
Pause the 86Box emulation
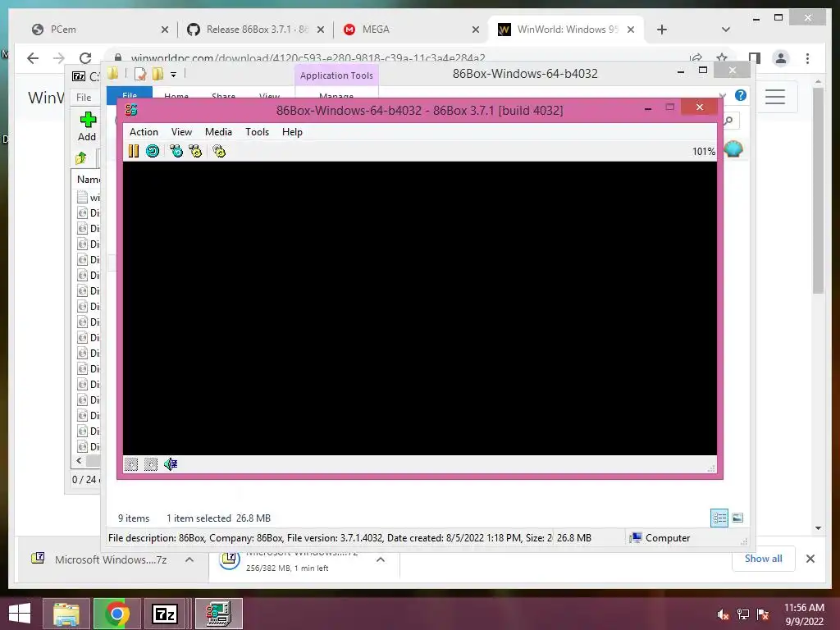[134, 151]
